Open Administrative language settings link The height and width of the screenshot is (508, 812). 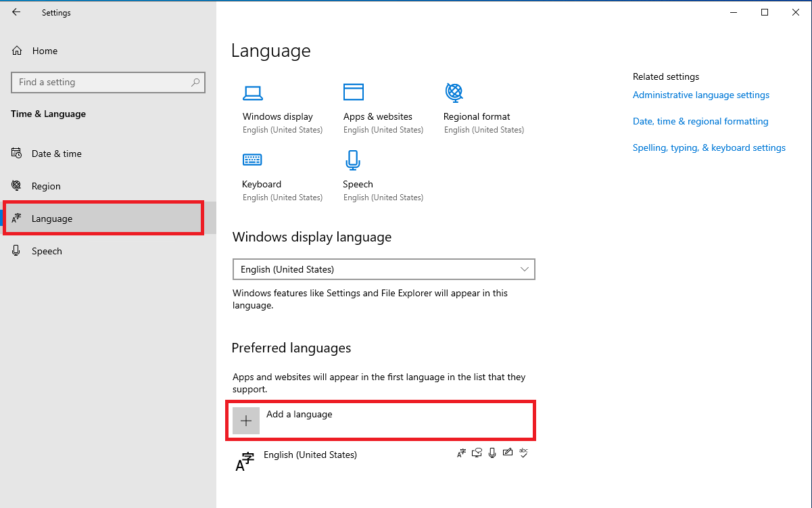tap(701, 95)
